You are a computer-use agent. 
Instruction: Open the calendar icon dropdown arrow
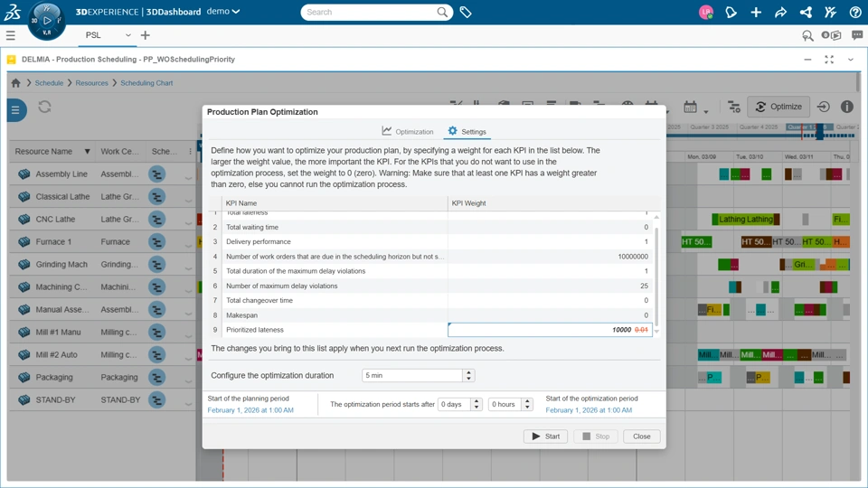pos(706,111)
